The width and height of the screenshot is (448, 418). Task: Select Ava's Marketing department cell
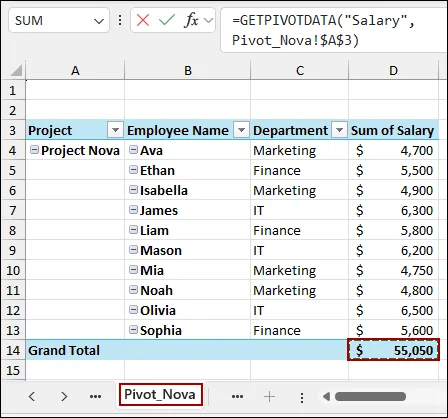[299, 150]
